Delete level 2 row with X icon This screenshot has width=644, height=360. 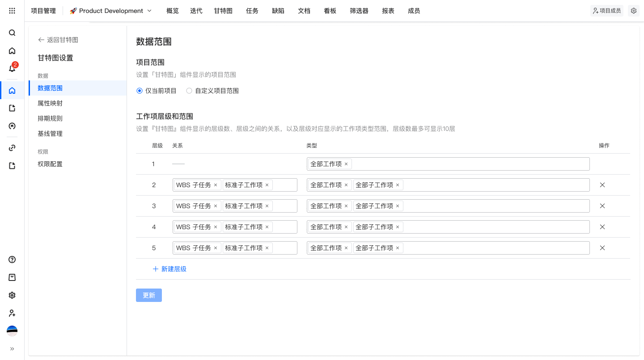602,185
